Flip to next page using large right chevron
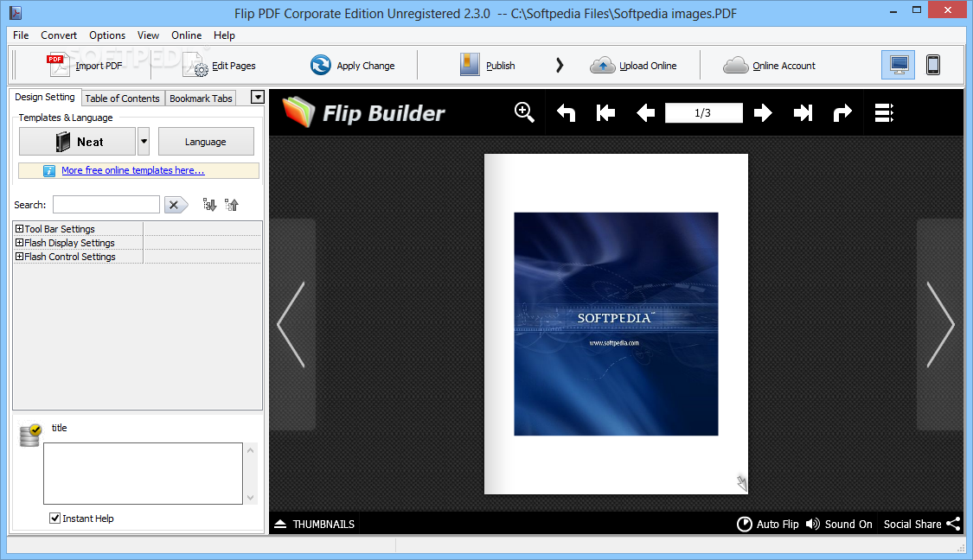Viewport: 973px width, 560px height. pyautogui.click(x=940, y=324)
